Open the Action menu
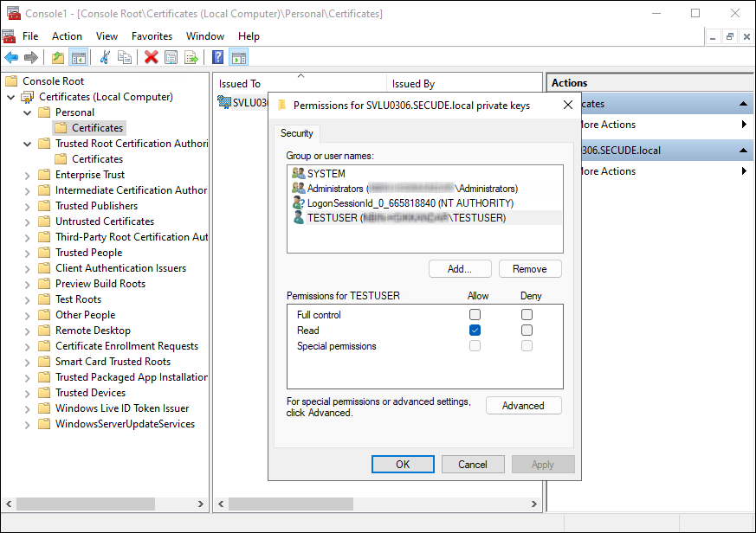756x533 pixels. click(x=67, y=36)
